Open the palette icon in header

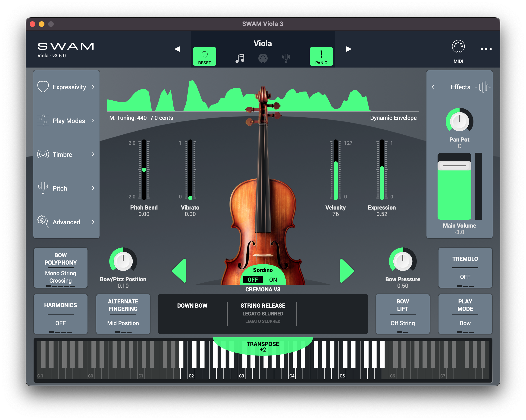(x=263, y=58)
